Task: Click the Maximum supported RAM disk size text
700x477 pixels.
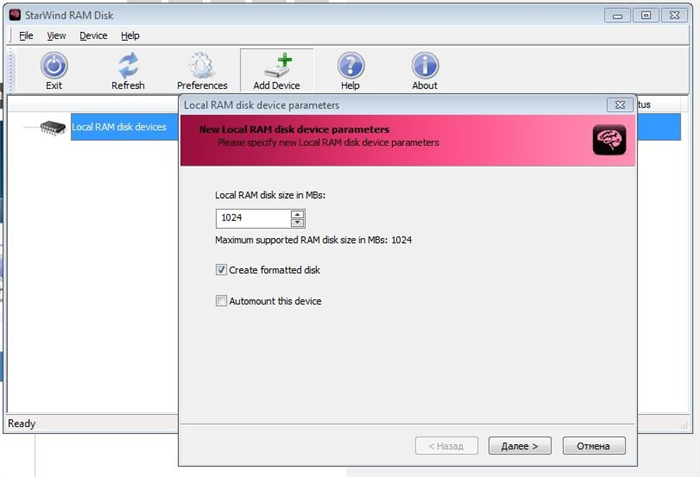Action: (313, 240)
